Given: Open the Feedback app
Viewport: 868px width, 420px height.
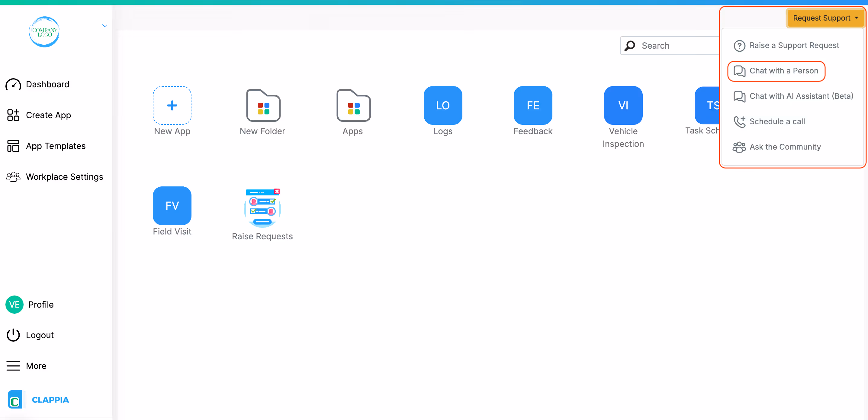Looking at the screenshot, I should (532, 105).
